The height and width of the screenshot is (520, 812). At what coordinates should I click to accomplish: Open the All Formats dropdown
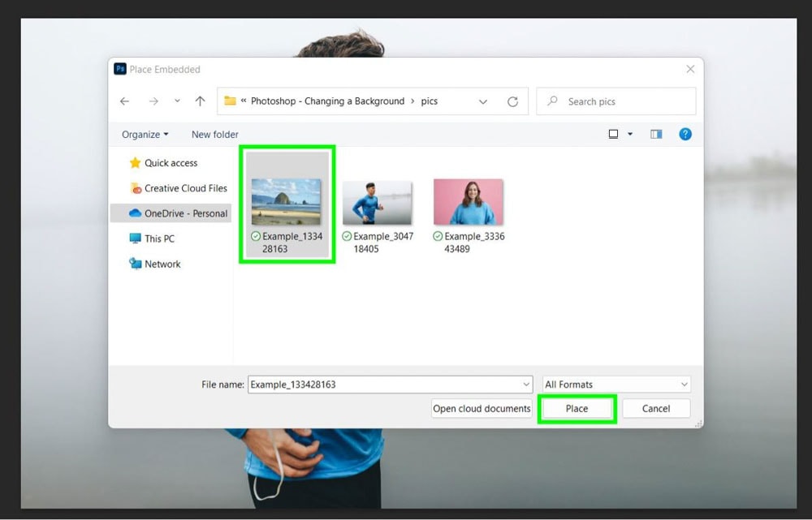(x=616, y=385)
